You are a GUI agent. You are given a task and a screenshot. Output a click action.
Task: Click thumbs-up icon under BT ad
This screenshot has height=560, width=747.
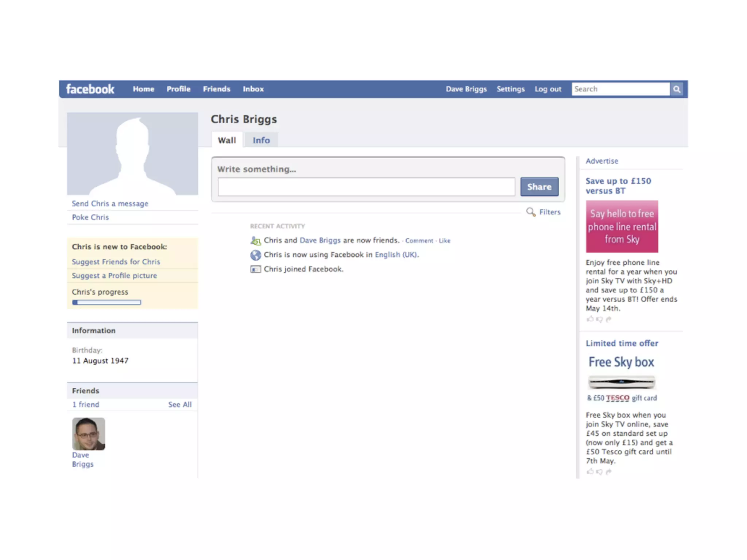pos(590,319)
